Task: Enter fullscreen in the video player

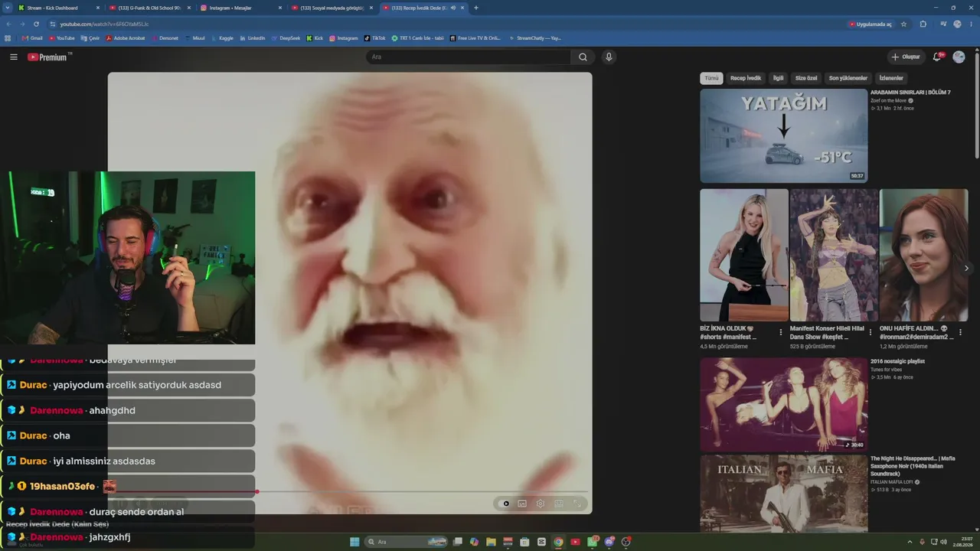Action: (x=577, y=504)
